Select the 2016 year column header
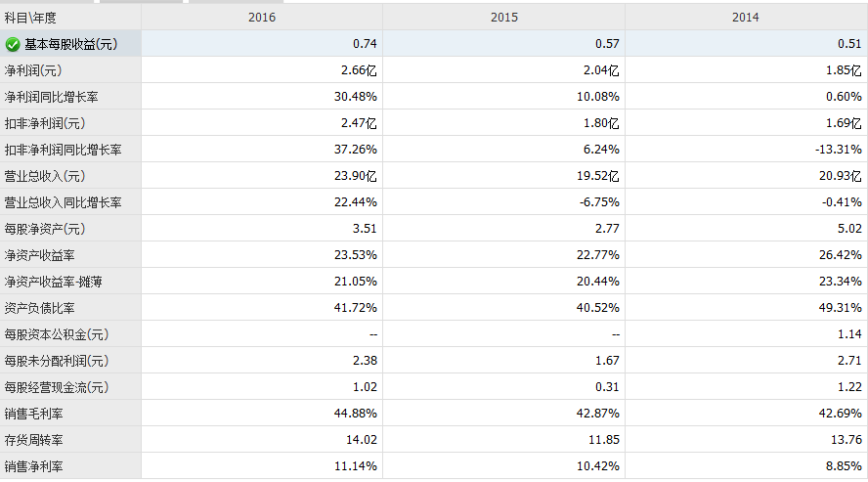This screenshot has height=482, width=868. pyautogui.click(x=262, y=18)
